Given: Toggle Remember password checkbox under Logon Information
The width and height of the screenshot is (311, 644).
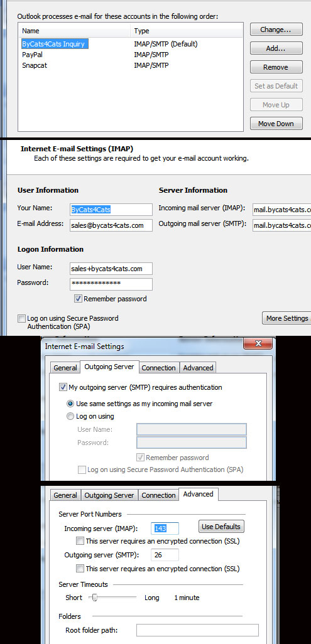Looking at the screenshot, I should point(78,299).
